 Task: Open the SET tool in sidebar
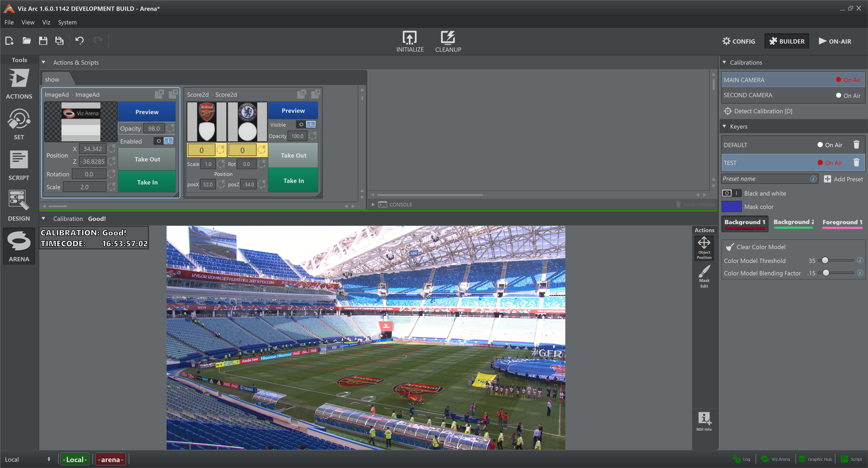coord(19,124)
